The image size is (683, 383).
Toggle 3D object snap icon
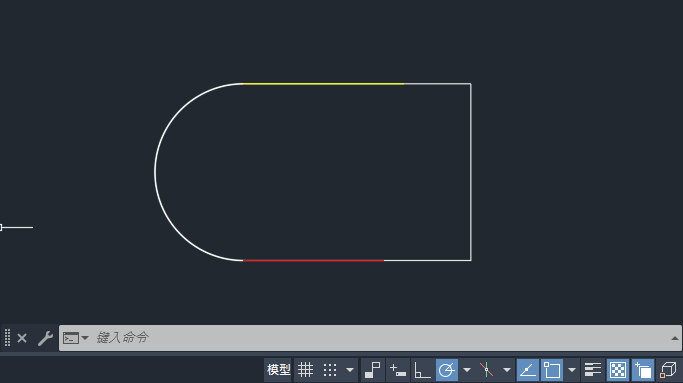[x=668, y=370]
